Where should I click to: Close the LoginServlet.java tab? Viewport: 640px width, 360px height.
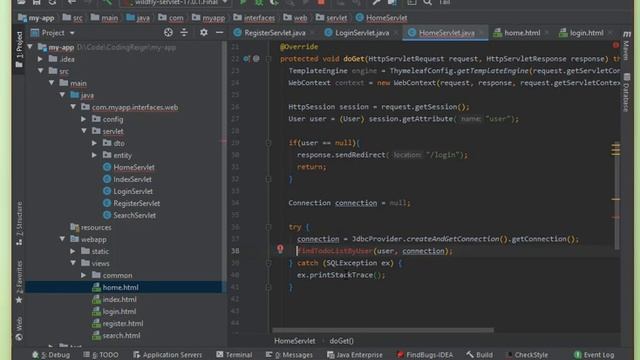(x=396, y=33)
